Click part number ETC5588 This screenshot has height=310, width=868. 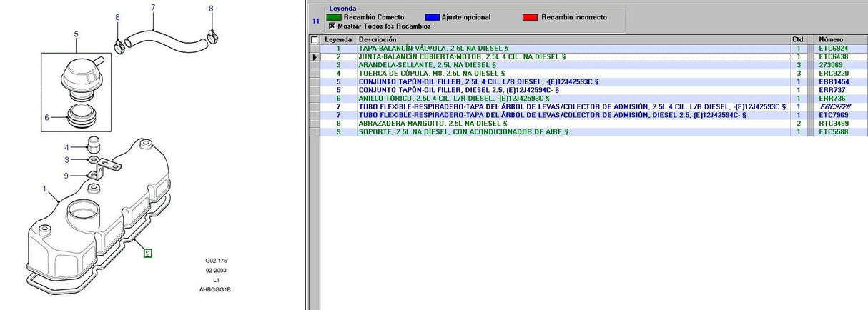coord(833,132)
